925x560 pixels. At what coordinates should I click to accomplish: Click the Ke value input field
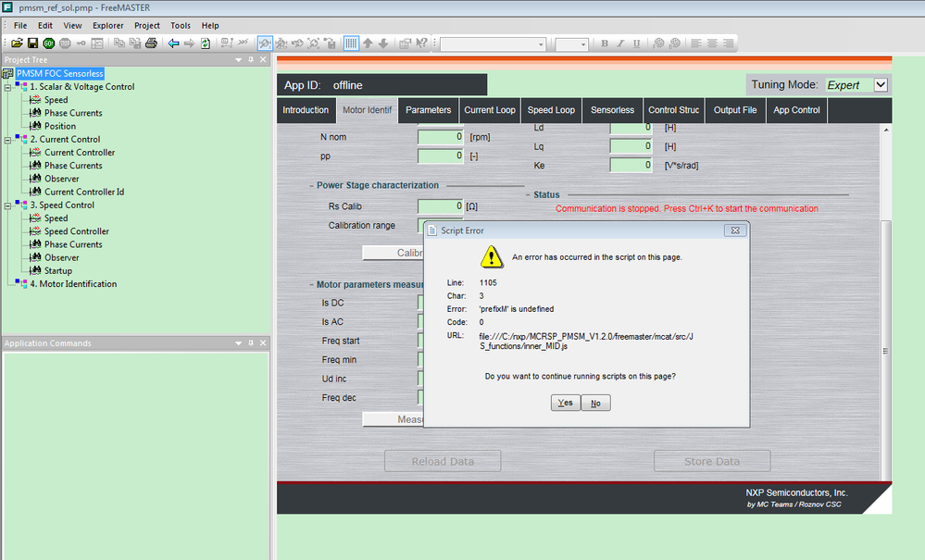point(631,166)
